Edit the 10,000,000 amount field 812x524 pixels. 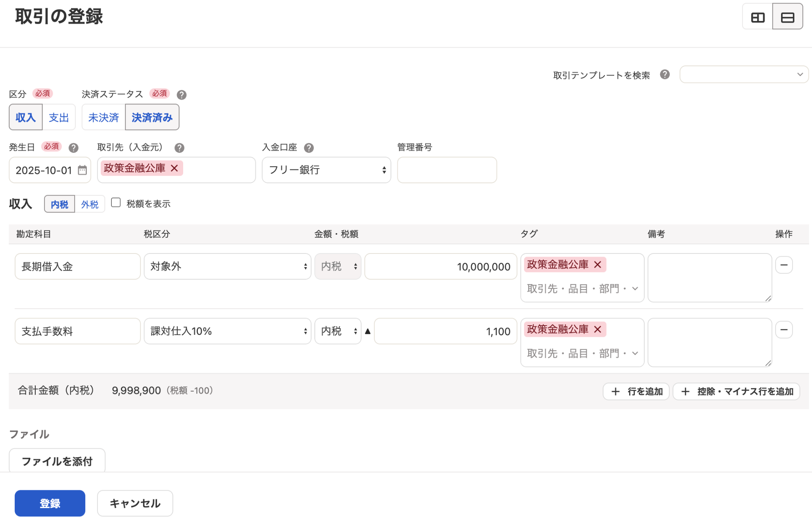(440, 267)
